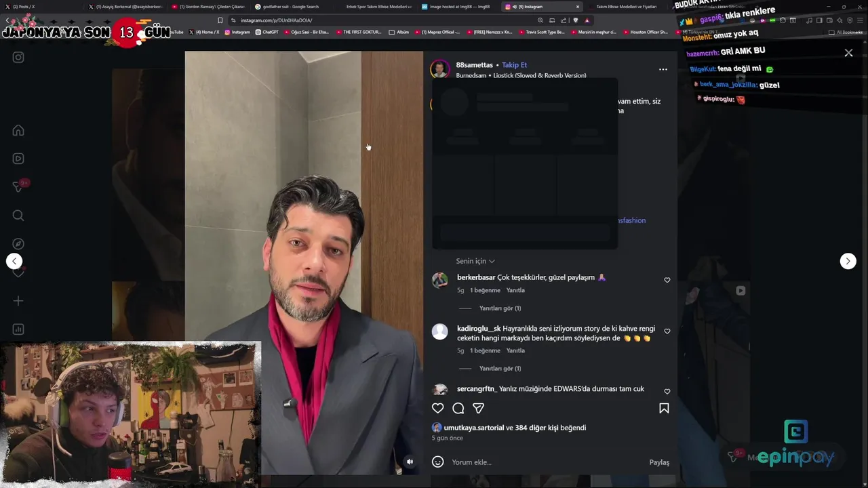Save the post with bookmark icon

pos(664,408)
